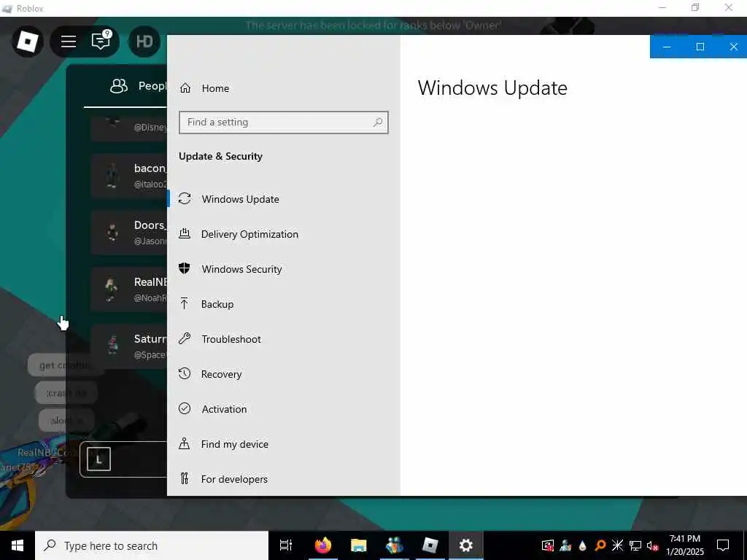Click the Troubleshoot wrench icon

point(185,338)
